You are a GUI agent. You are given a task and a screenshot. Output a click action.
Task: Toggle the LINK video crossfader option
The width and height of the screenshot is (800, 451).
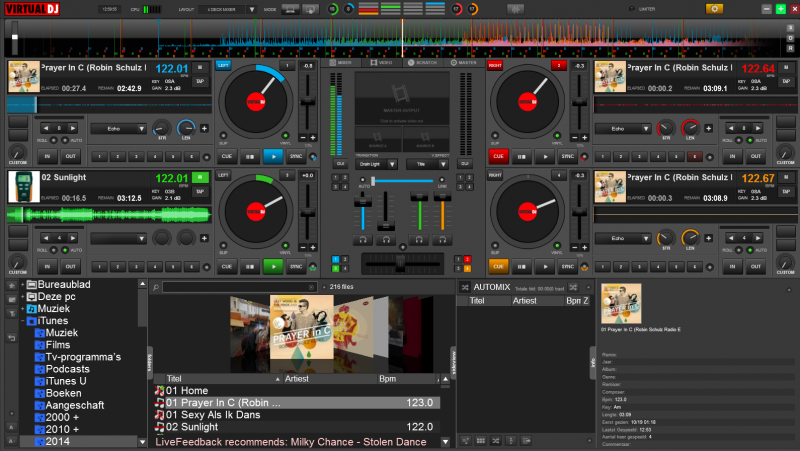pos(442,180)
